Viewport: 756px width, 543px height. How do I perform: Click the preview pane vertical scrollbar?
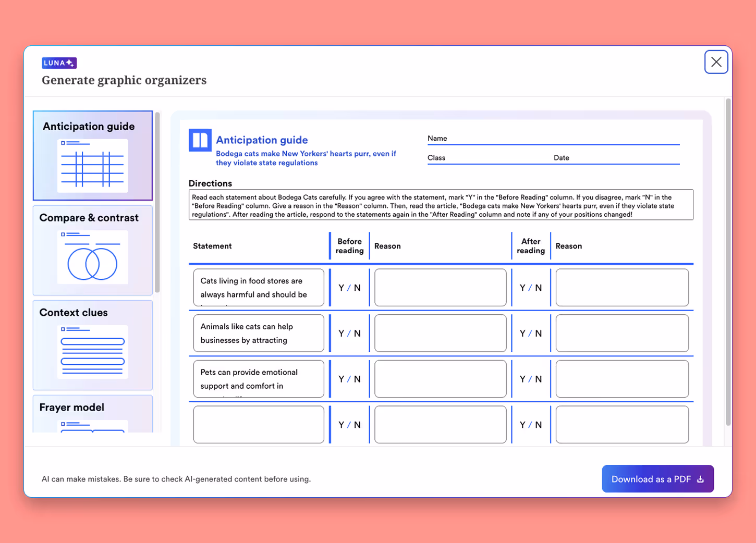[x=728, y=262]
